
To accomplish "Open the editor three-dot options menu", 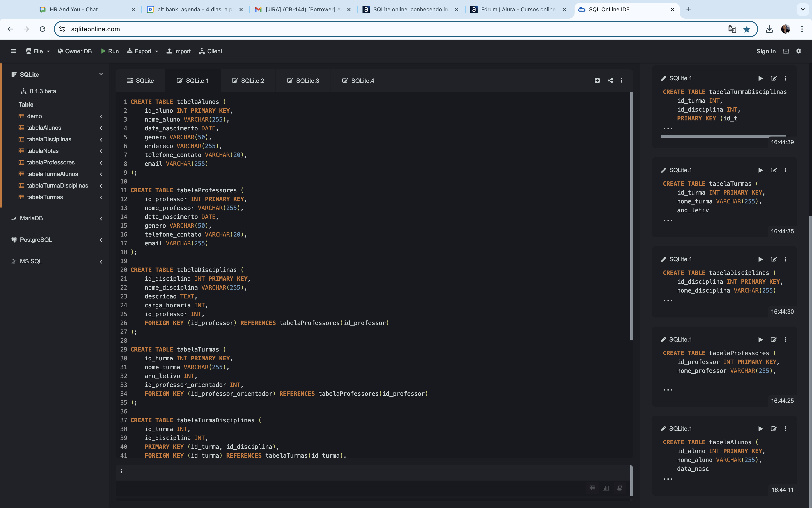I will (x=622, y=81).
